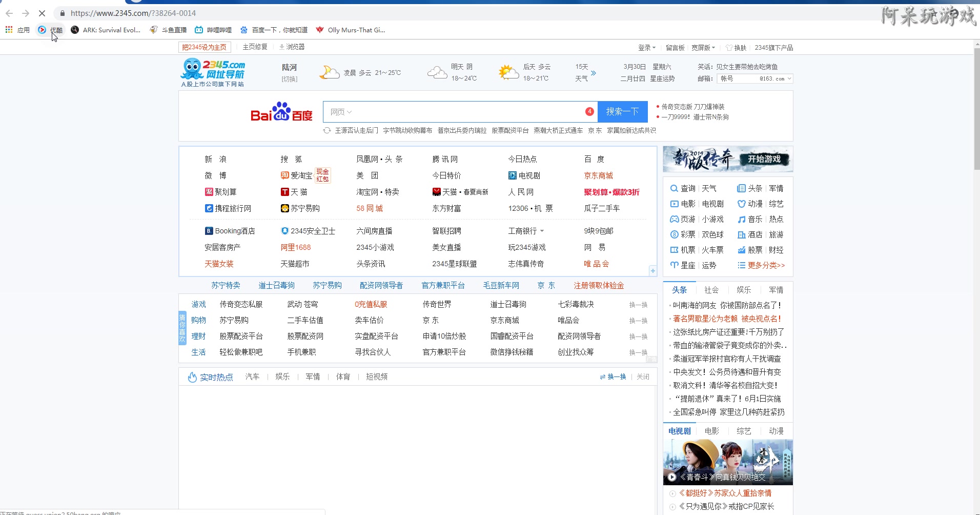The width and height of the screenshot is (980, 515).
Task: Open the 注册领取体验金 link
Action: (599, 285)
